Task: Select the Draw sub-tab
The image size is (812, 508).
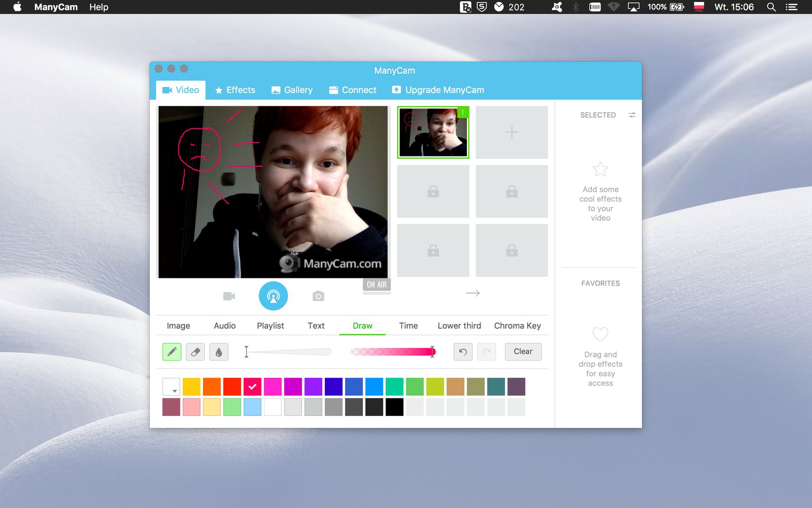Action: point(363,326)
